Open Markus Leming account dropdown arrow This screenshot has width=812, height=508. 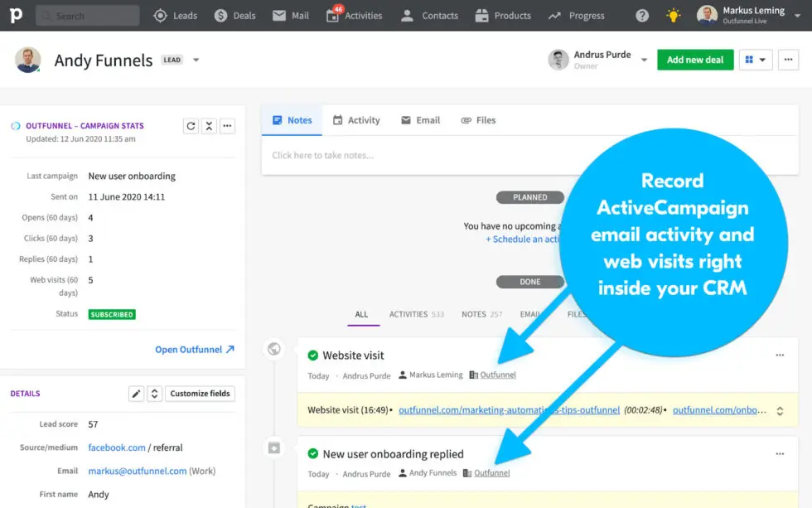click(x=797, y=16)
